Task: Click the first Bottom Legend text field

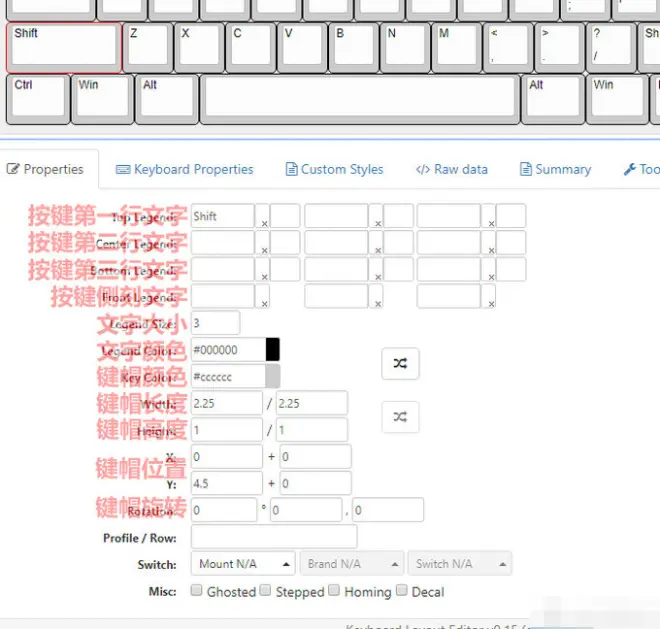Action: tap(223, 269)
